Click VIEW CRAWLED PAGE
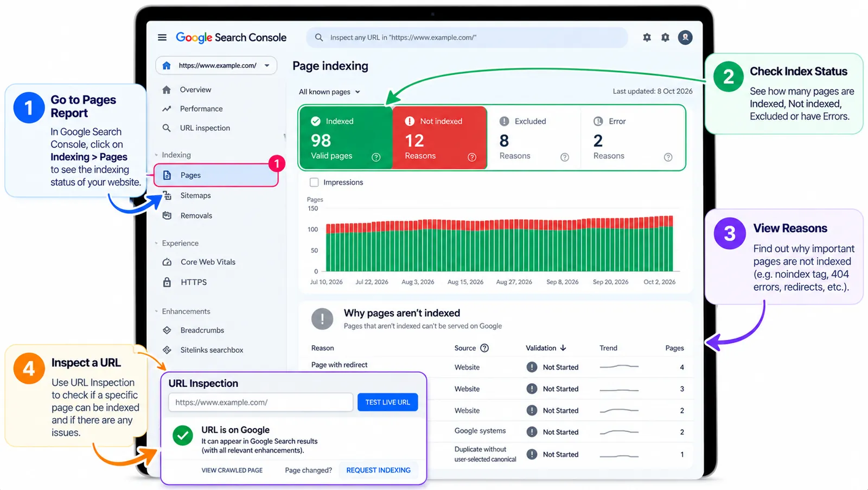 pos(232,470)
